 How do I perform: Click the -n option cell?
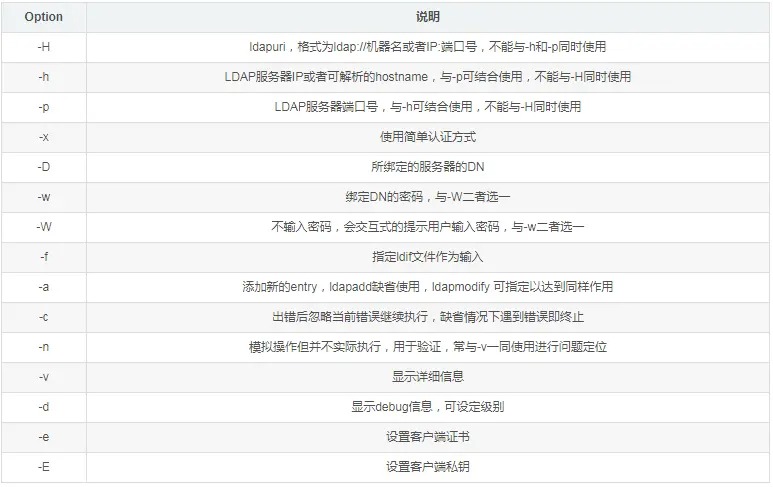44,347
